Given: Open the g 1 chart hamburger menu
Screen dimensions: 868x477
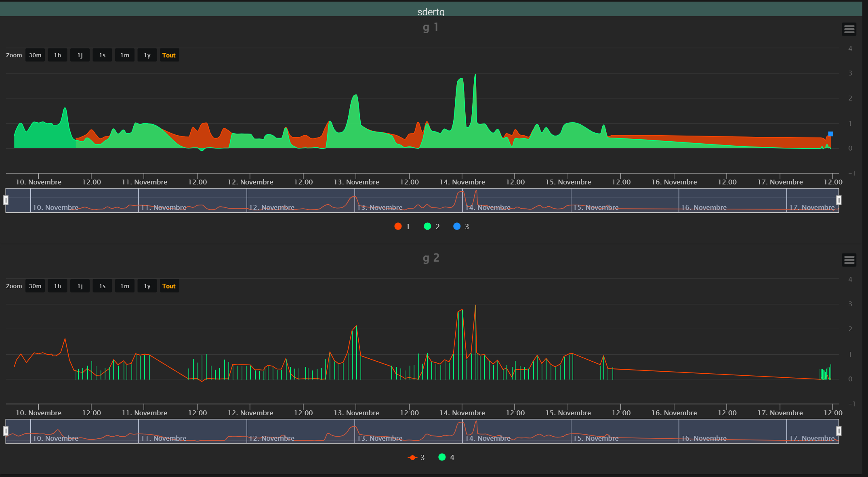Looking at the screenshot, I should pyautogui.click(x=849, y=29).
